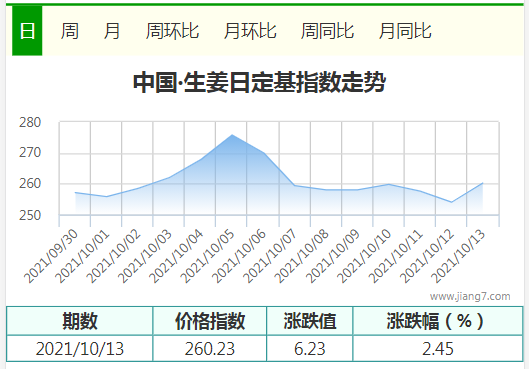
Task: Click the 2021/10/12 x-axis date label
Action: point(427,256)
